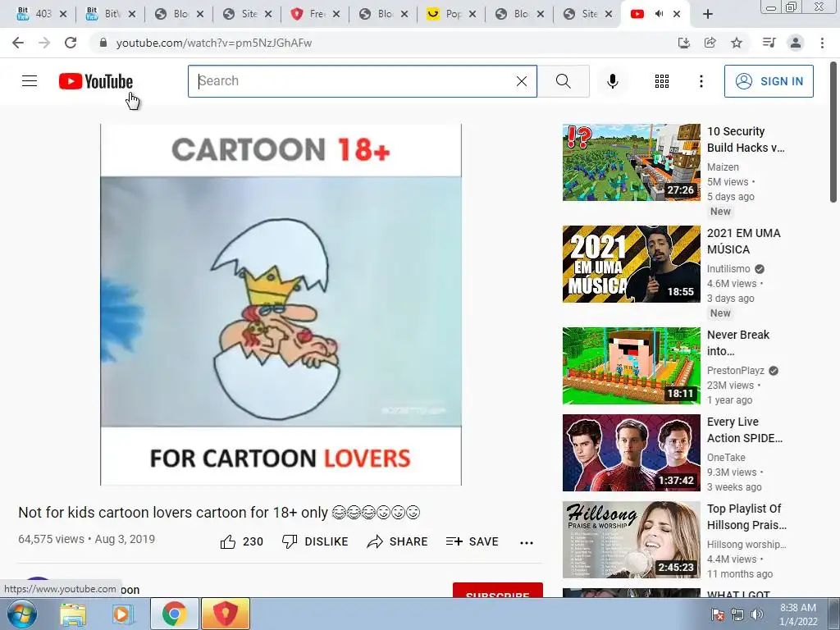
Task: Open PrestonPlayz 'Never Break into' thumbnail
Action: 631,366
